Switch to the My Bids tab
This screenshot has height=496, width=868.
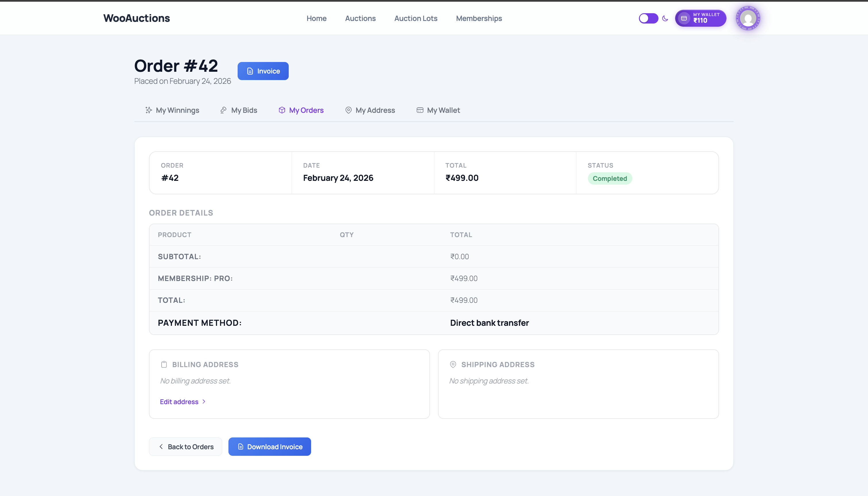click(x=244, y=110)
